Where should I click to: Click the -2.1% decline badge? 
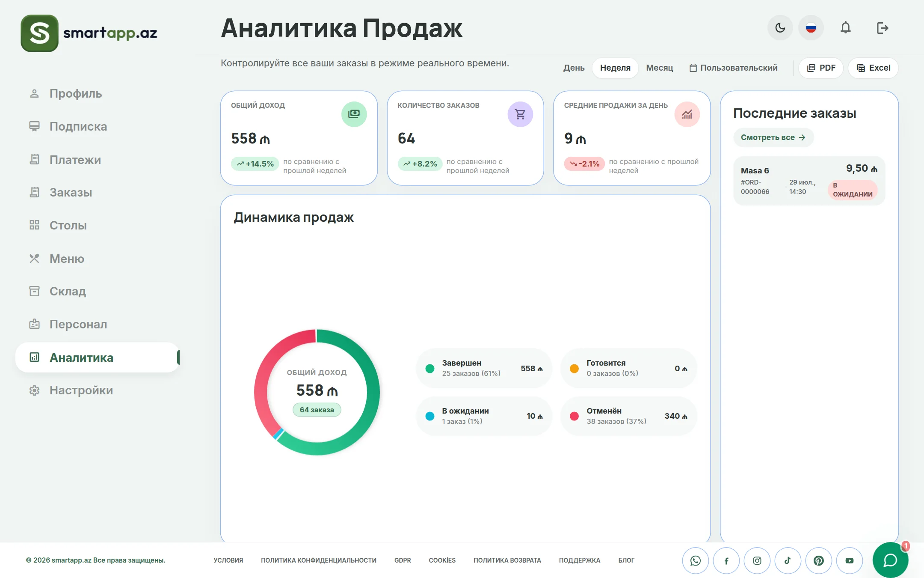click(x=584, y=164)
